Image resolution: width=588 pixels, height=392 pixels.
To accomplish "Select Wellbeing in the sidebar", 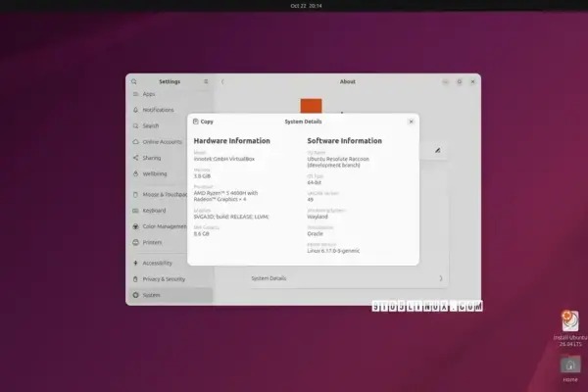I will (171, 173).
